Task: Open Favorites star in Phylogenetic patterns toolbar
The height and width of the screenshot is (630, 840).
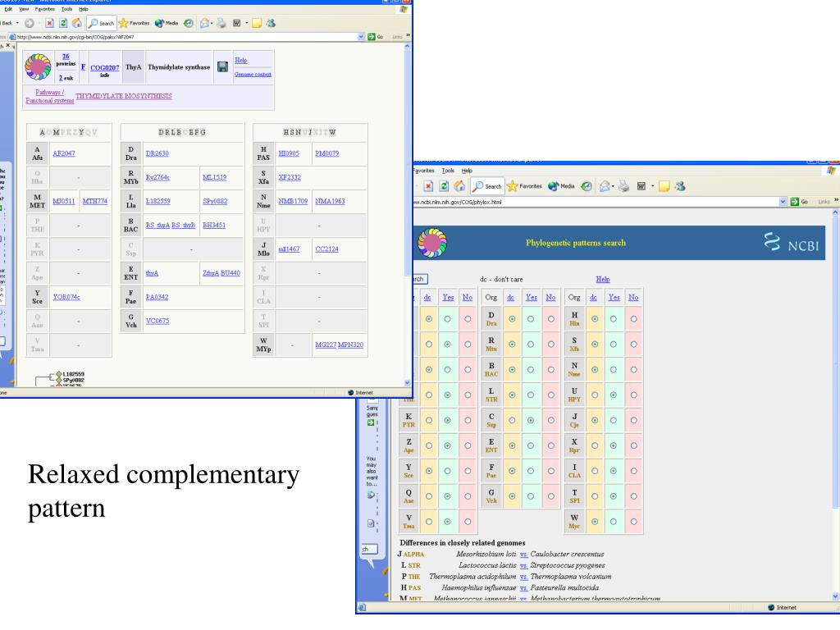Action: 524,186
